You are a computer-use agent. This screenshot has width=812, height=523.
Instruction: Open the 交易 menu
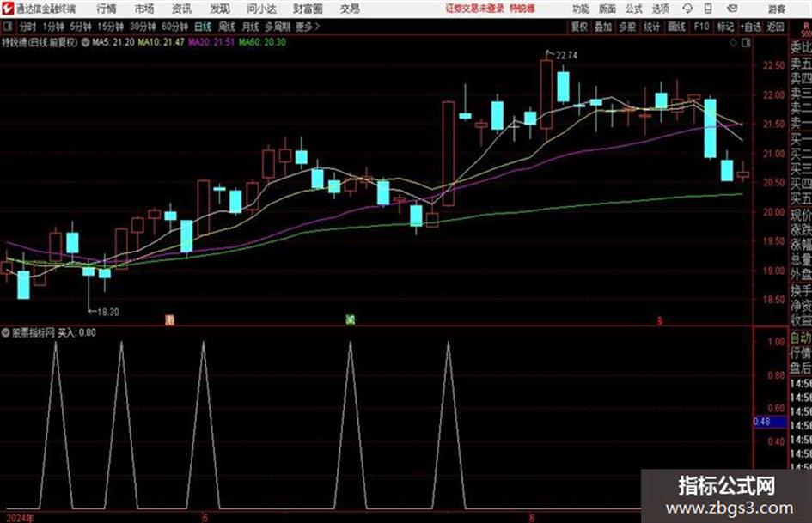(350, 9)
